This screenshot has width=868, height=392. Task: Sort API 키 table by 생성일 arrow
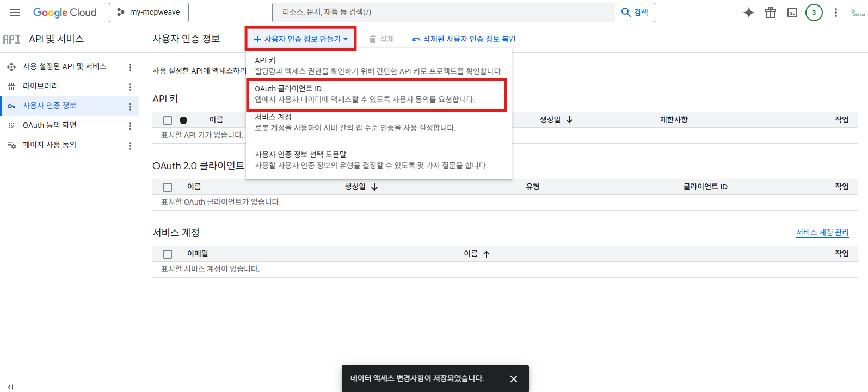(x=569, y=120)
